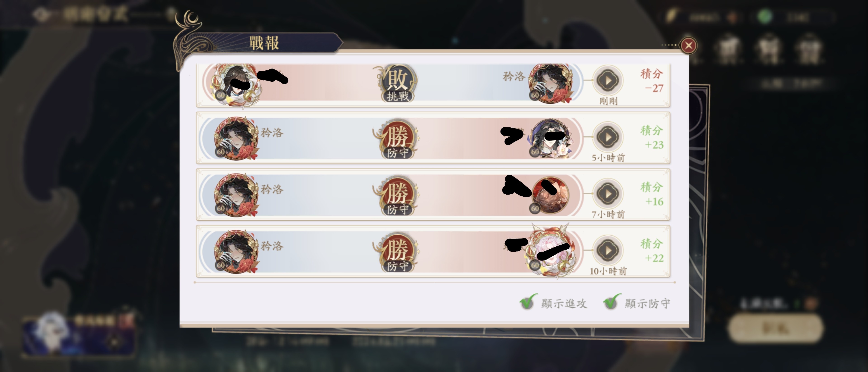Viewport: 868px width, 372px height.
Task: Select the 衿洛 avatar in the +22 row
Action: coord(236,252)
